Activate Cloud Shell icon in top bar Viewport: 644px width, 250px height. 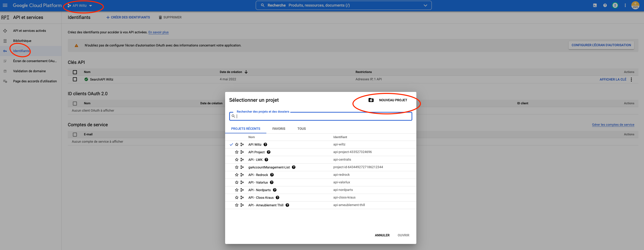595,5
